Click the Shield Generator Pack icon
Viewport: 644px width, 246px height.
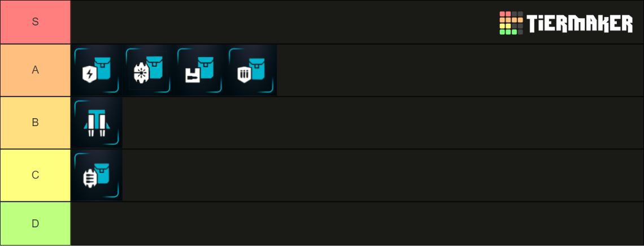pos(97,70)
